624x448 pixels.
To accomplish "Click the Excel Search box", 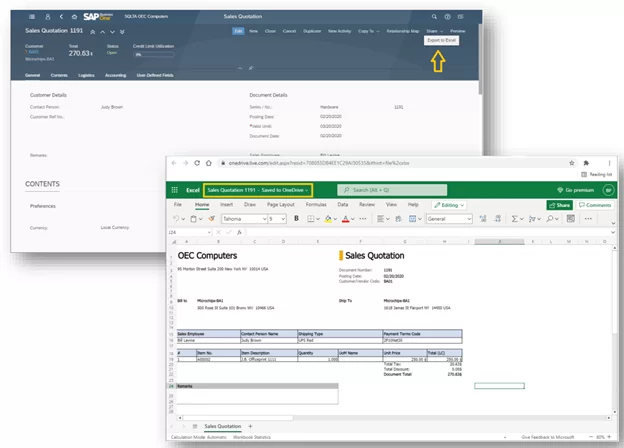I will point(392,190).
